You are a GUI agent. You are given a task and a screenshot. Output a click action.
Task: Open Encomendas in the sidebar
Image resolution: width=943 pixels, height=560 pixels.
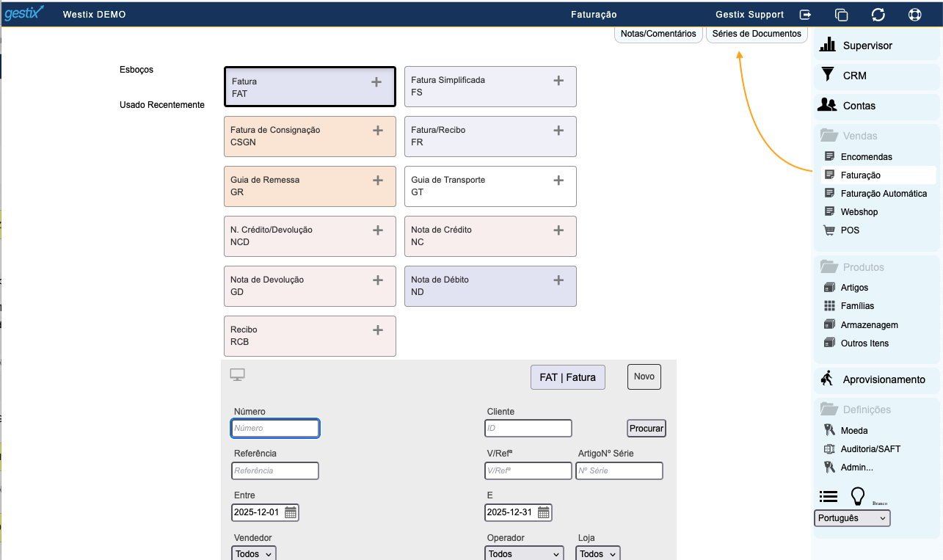click(x=866, y=156)
